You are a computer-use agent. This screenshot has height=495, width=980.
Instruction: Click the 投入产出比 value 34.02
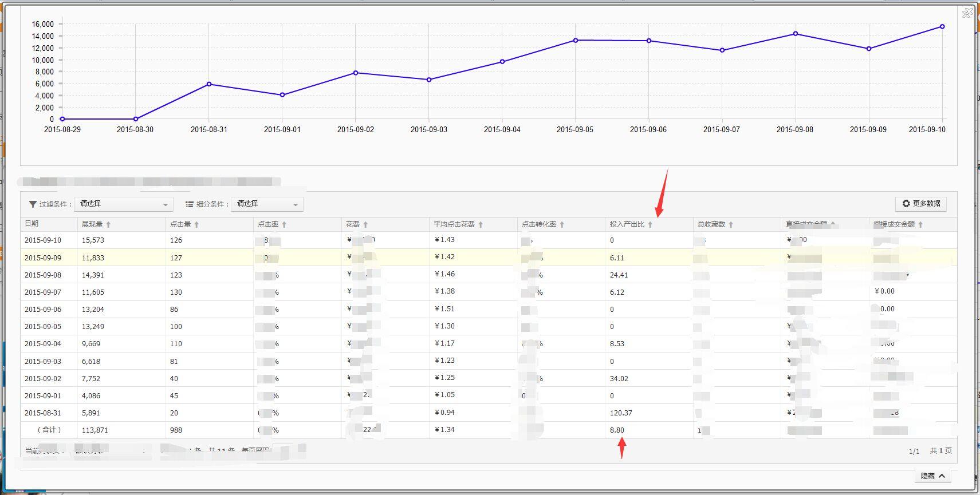(619, 379)
